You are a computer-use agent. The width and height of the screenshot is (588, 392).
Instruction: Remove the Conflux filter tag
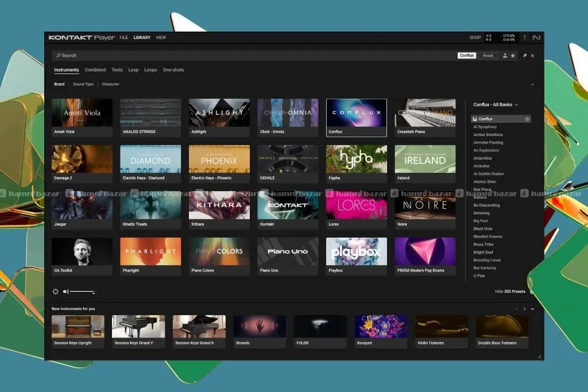467,56
